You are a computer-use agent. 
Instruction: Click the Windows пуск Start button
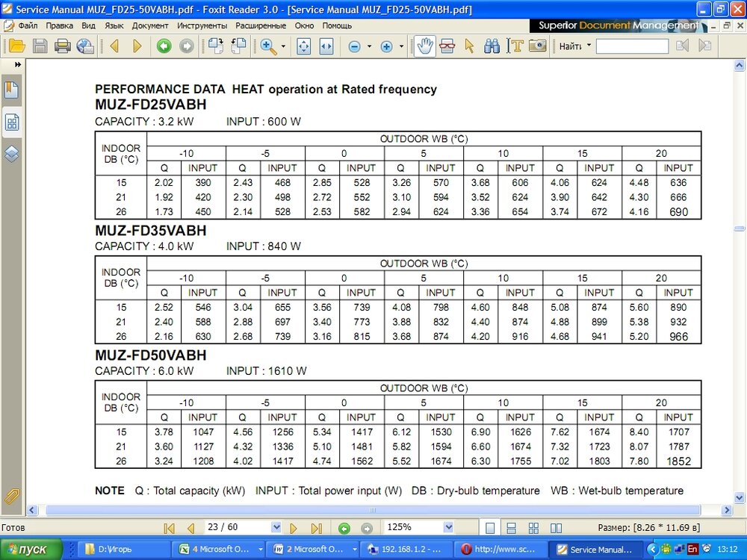(31, 549)
